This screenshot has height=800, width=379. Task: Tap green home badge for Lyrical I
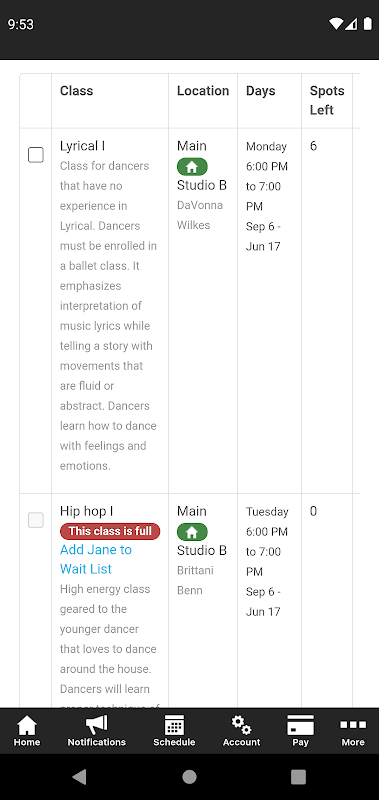[192, 167]
